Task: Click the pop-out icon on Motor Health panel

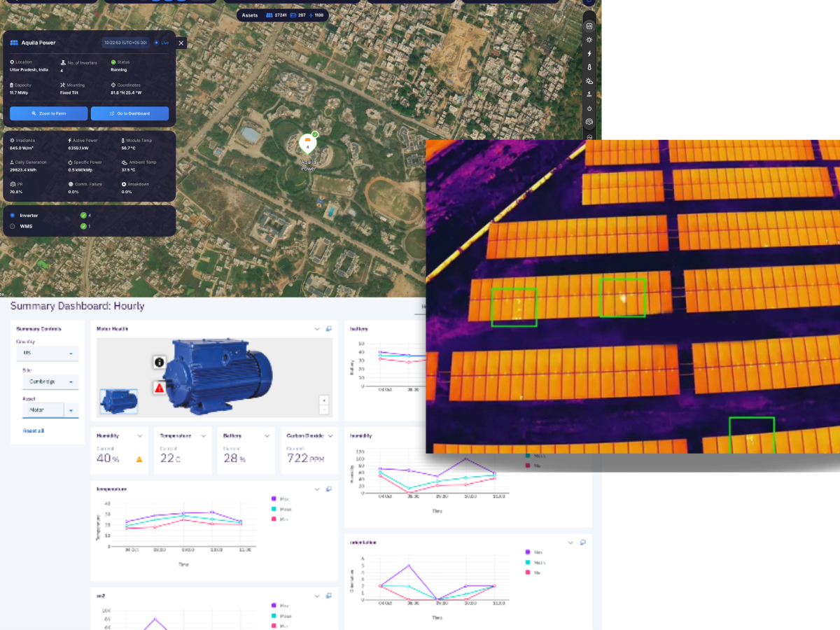Action: click(x=329, y=328)
